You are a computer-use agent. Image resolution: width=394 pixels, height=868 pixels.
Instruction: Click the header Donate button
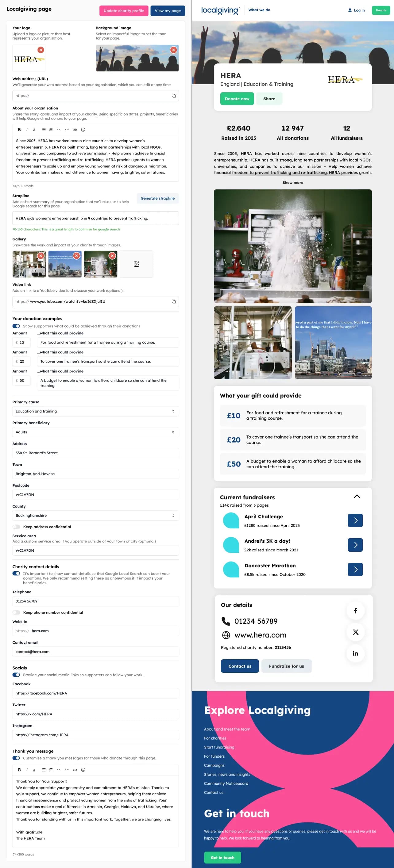[381, 10]
